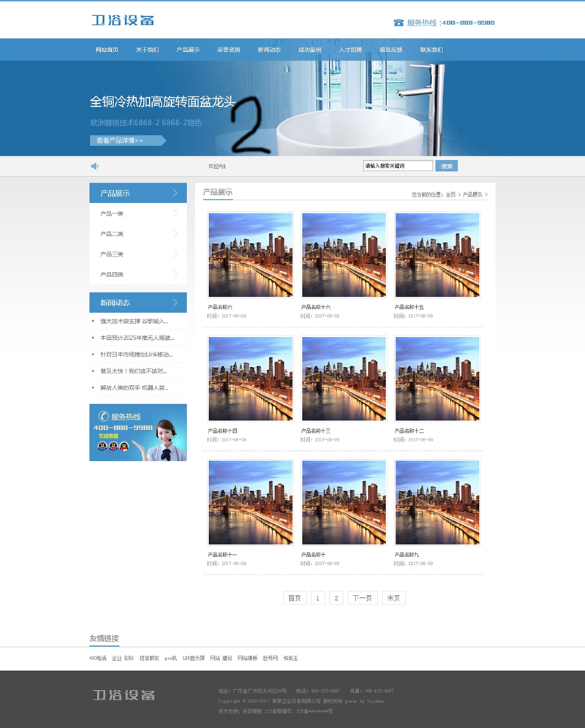Click the speaker announcement icon
This screenshot has height=728, width=585.
point(94,166)
